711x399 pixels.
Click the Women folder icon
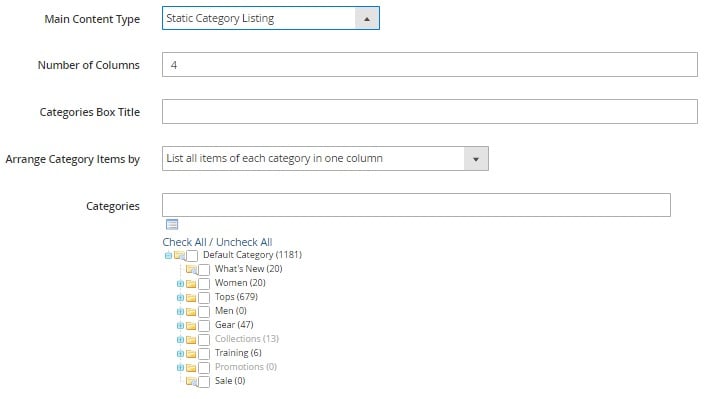tap(191, 284)
